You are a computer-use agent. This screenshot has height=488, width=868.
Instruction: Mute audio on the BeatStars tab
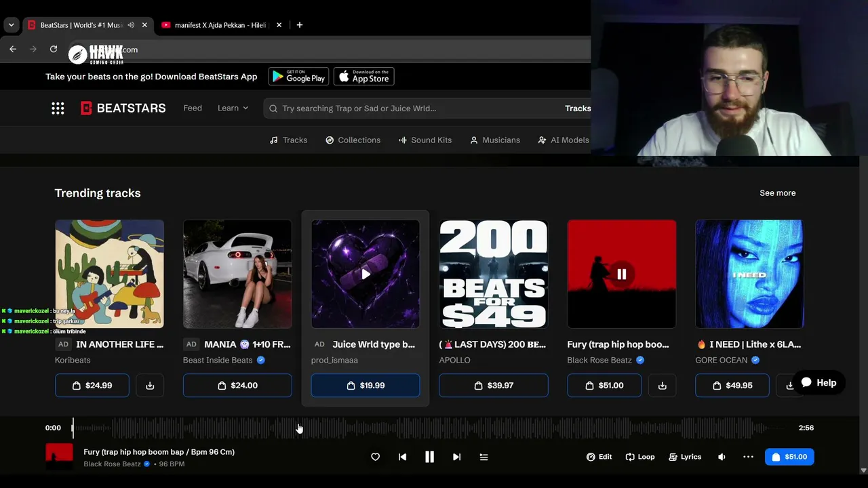tap(131, 25)
